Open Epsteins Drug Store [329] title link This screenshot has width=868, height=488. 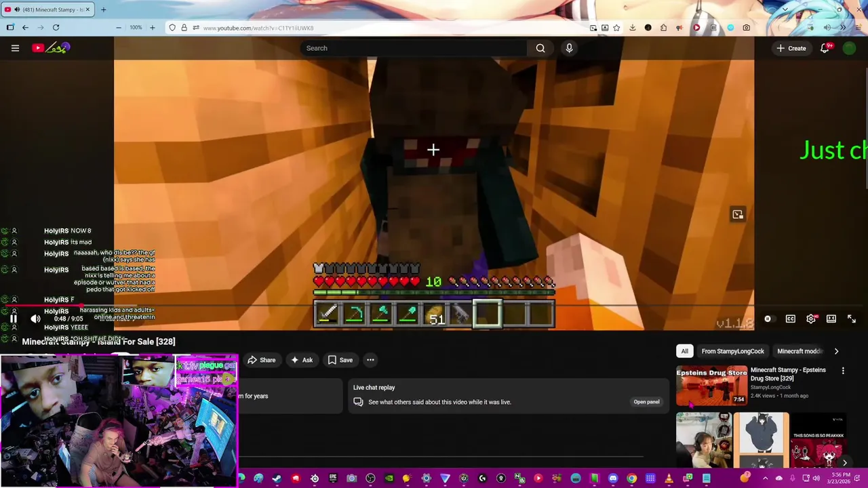pyautogui.click(x=788, y=374)
